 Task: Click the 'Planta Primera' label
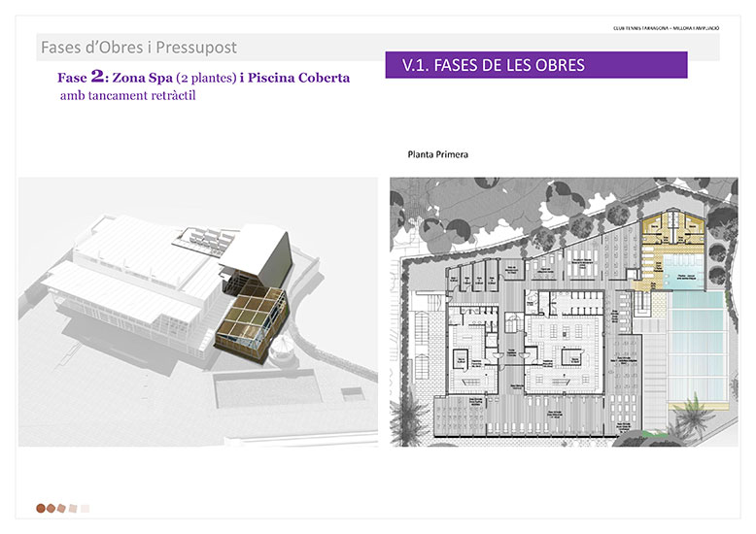pos(438,153)
